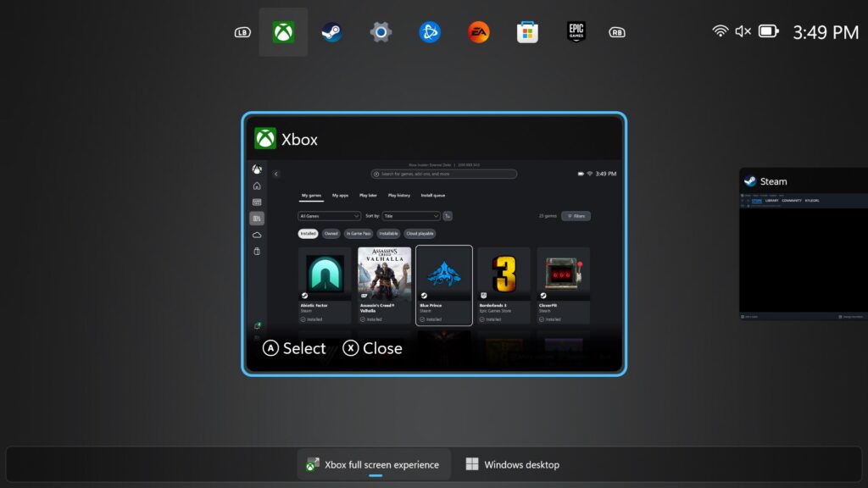Select the Xbox full screen experience tab
This screenshot has width=868, height=488.
click(x=374, y=464)
